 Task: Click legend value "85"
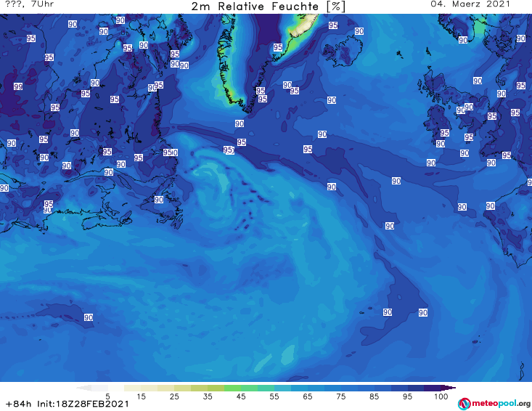pos(374,396)
